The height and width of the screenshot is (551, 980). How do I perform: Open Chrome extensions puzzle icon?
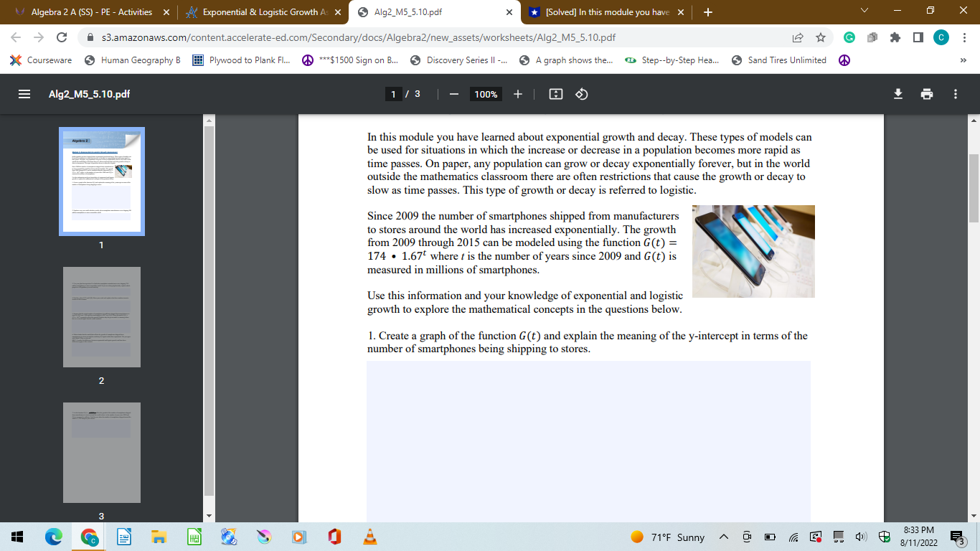pyautogui.click(x=895, y=37)
